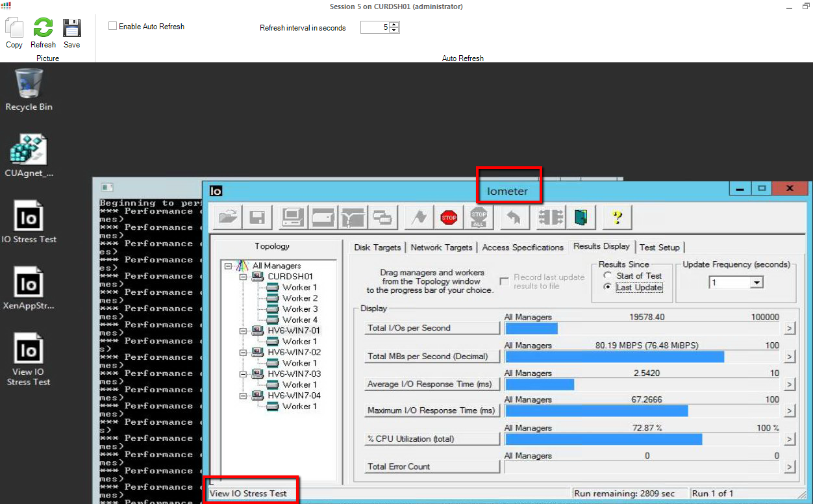Enable the Auto Refresh checkbox
The image size is (813, 504).
(x=113, y=26)
